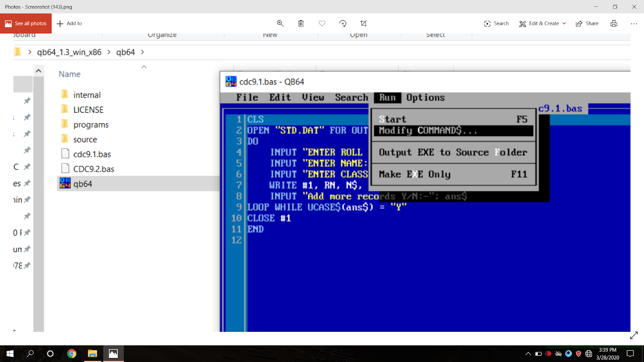Click the red shield security tray icon
644x362 pixels.
click(x=578, y=354)
